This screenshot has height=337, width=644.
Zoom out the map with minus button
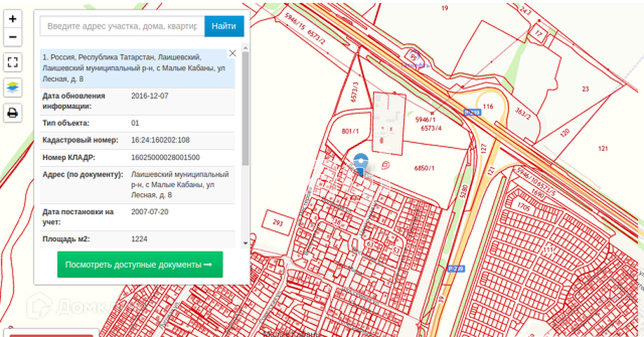(13, 37)
